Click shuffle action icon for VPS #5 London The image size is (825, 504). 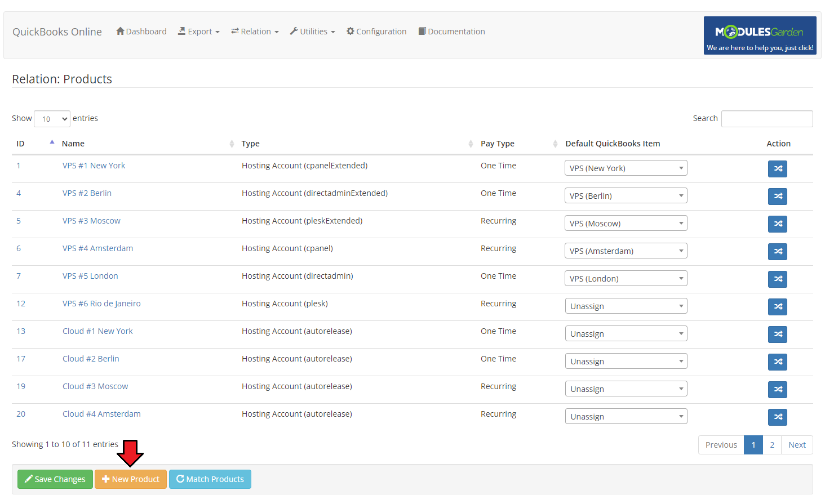(777, 279)
